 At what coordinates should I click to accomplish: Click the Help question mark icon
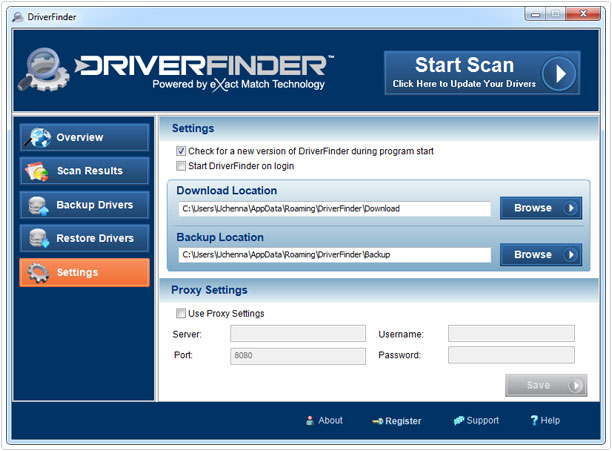point(534,420)
